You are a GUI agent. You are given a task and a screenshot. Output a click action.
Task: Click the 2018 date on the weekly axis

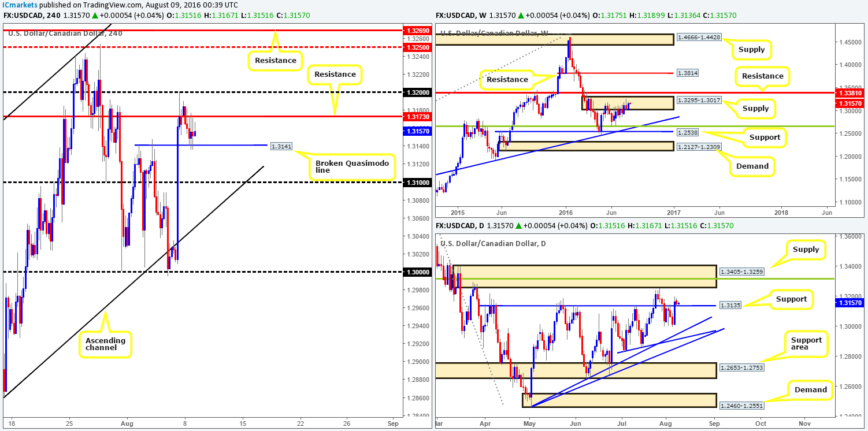(781, 212)
